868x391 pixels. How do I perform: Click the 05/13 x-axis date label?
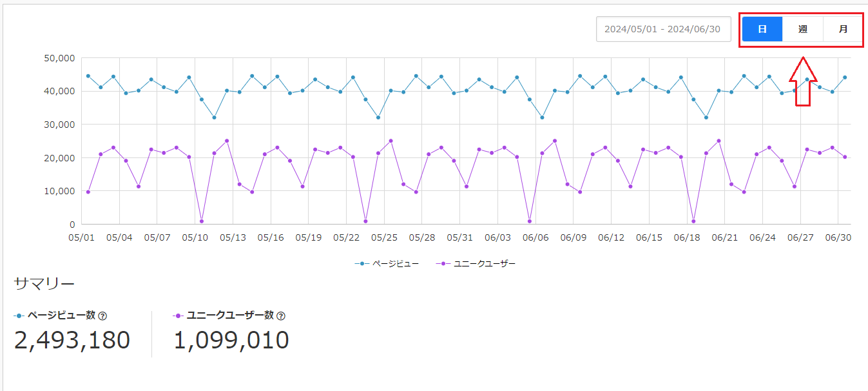(233, 237)
